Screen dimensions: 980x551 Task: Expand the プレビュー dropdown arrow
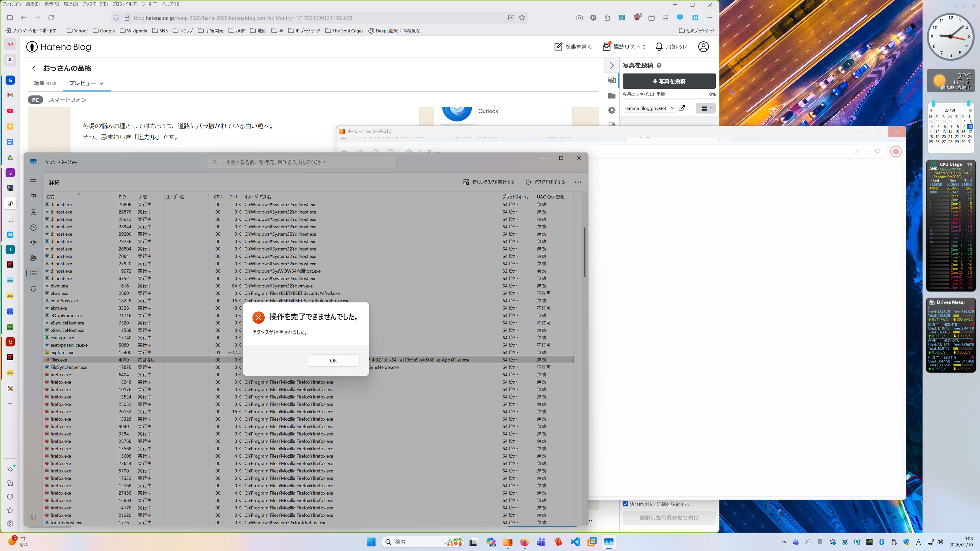click(101, 83)
